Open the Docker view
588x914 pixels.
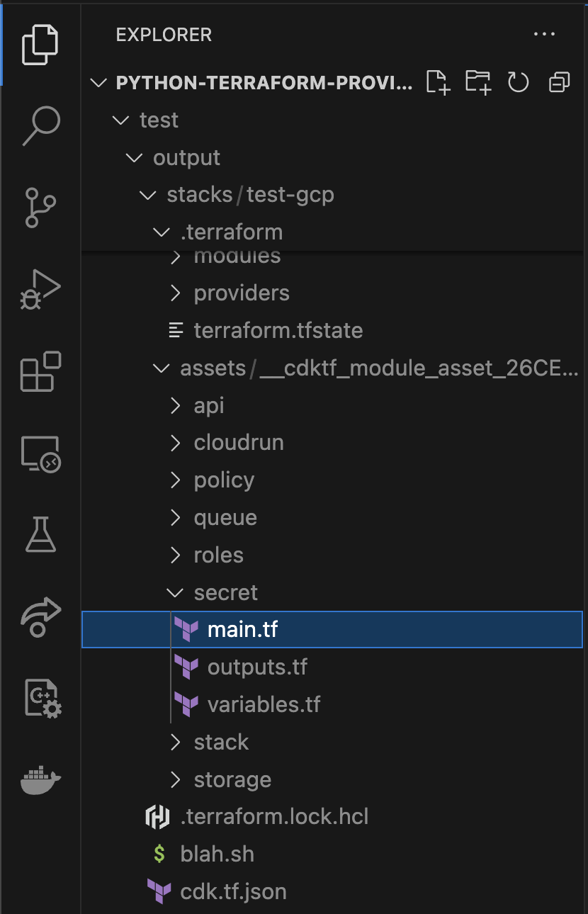tap(40, 779)
